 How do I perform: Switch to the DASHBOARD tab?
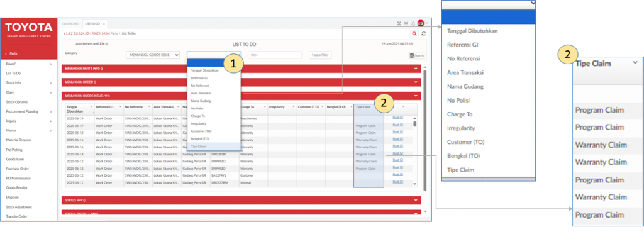[x=70, y=24]
